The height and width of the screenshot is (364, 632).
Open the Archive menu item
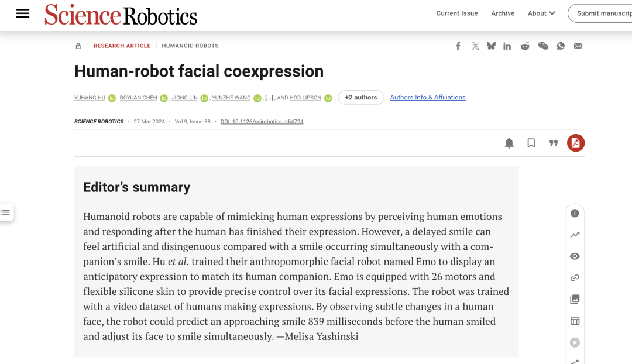503,13
